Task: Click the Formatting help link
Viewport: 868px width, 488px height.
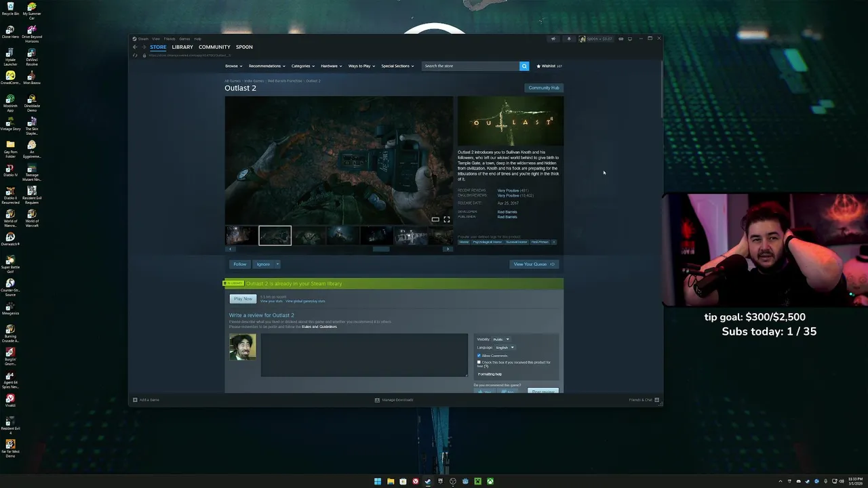Action: (x=490, y=374)
